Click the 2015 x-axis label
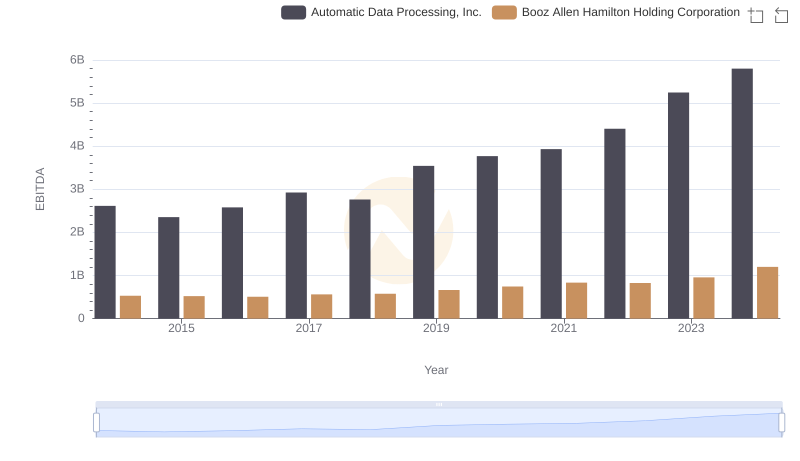 coord(181,328)
